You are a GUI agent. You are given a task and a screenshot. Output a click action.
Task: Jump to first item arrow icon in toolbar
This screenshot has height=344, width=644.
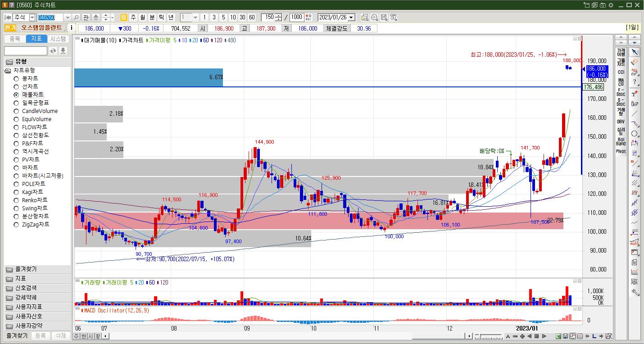[x=8, y=17]
